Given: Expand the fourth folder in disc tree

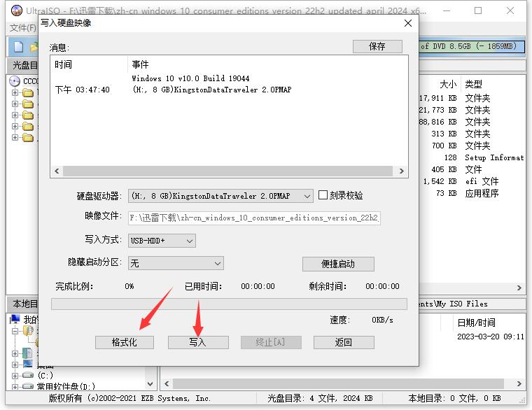Looking at the screenshot, I should 15,126.
